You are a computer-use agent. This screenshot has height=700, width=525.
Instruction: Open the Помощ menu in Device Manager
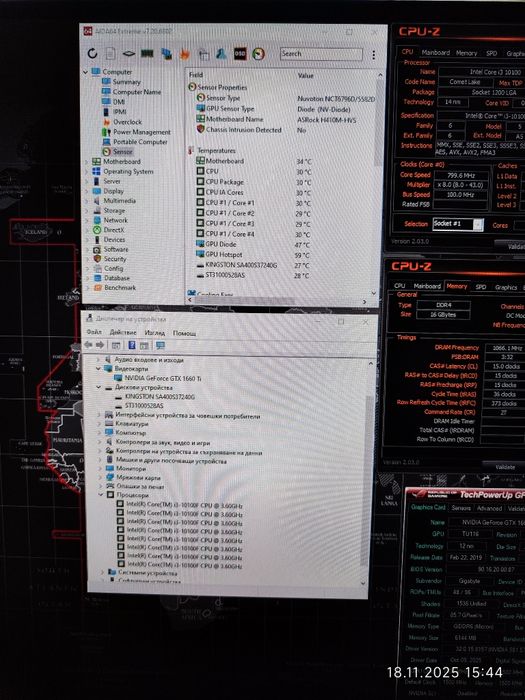pyautogui.click(x=184, y=333)
